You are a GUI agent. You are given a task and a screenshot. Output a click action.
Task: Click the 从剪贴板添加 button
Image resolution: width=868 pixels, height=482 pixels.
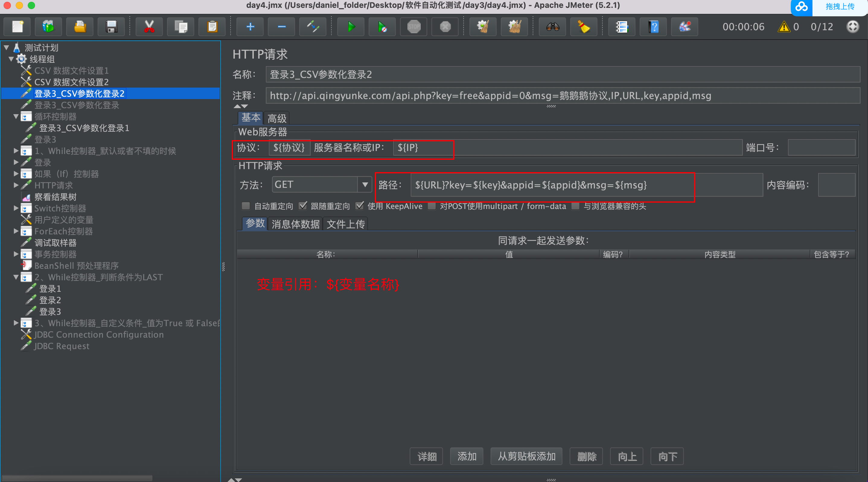(x=526, y=456)
